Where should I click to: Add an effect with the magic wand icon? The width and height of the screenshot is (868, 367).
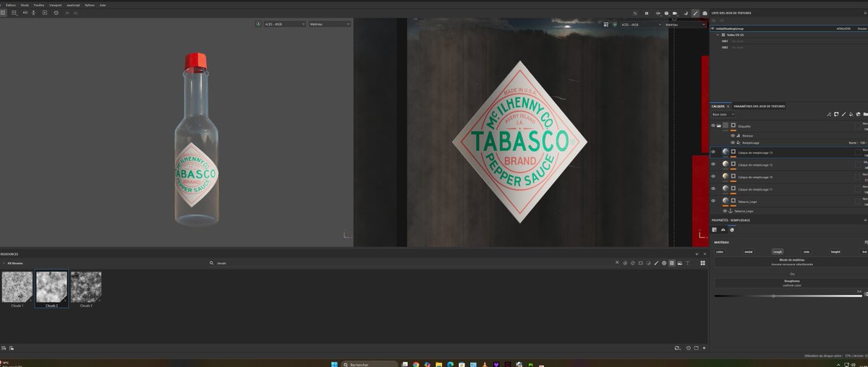(829, 114)
